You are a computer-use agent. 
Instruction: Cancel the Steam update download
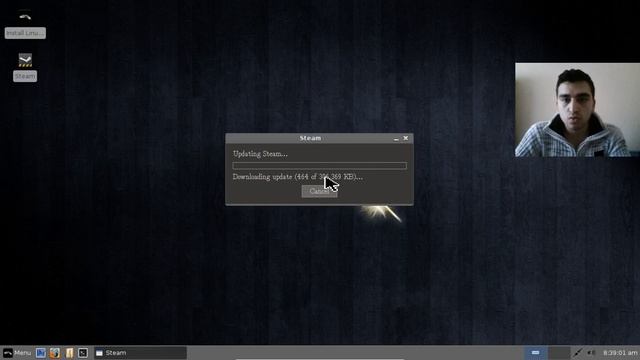pos(319,191)
